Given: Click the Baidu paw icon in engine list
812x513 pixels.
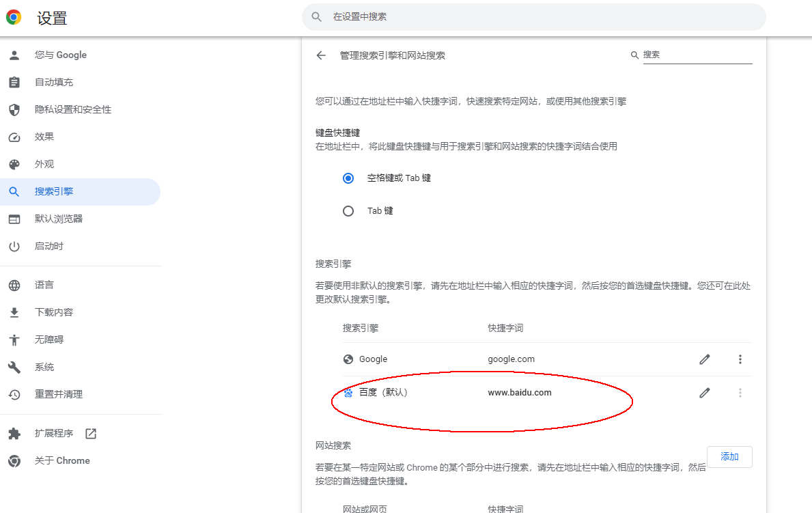Looking at the screenshot, I should pos(348,393).
